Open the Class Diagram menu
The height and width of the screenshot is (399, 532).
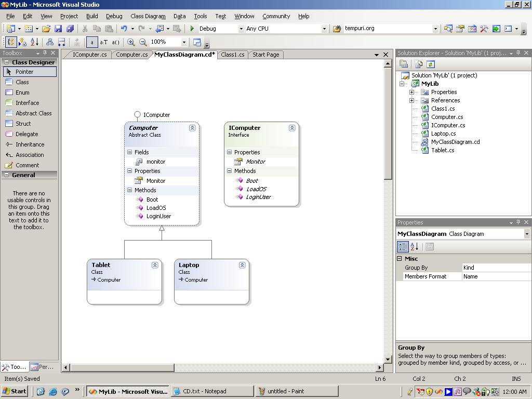(x=148, y=16)
